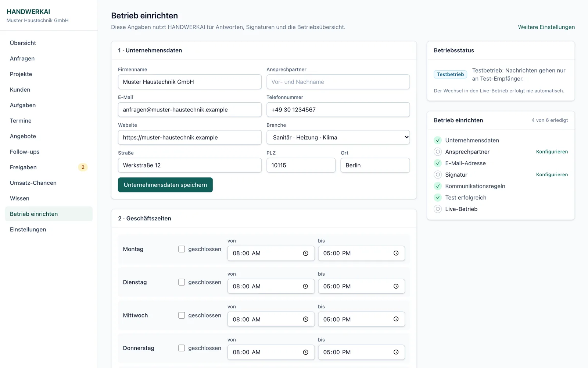Click Unternehmensdaten speichern button

click(x=165, y=185)
